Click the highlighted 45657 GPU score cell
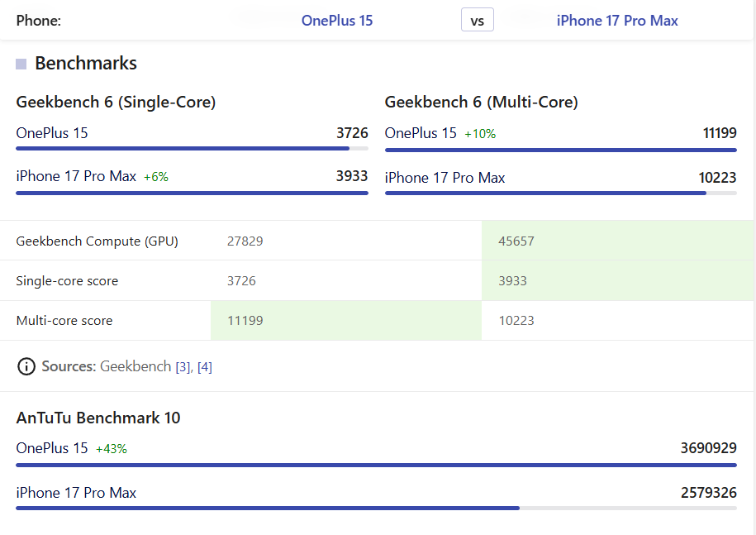This screenshot has height=535, width=756. coord(618,241)
